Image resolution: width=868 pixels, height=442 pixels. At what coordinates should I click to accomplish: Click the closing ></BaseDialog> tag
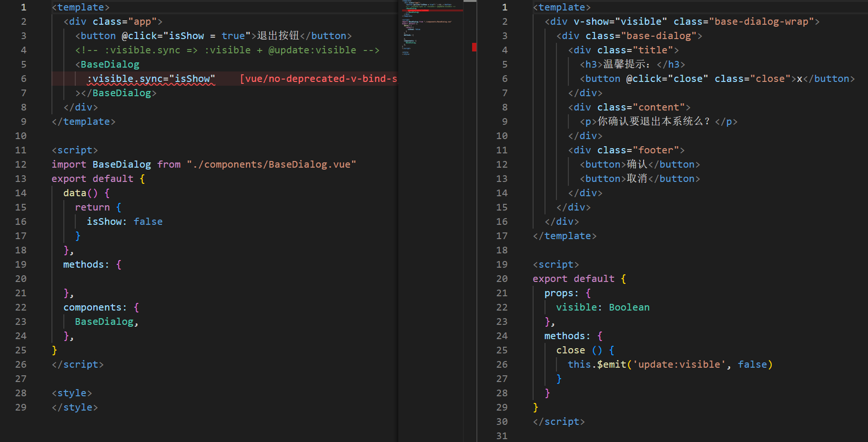(116, 93)
